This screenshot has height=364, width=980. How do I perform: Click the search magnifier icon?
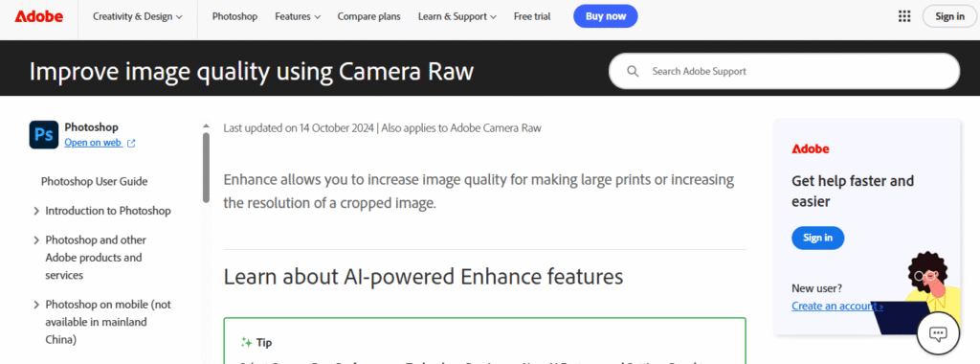(x=633, y=71)
